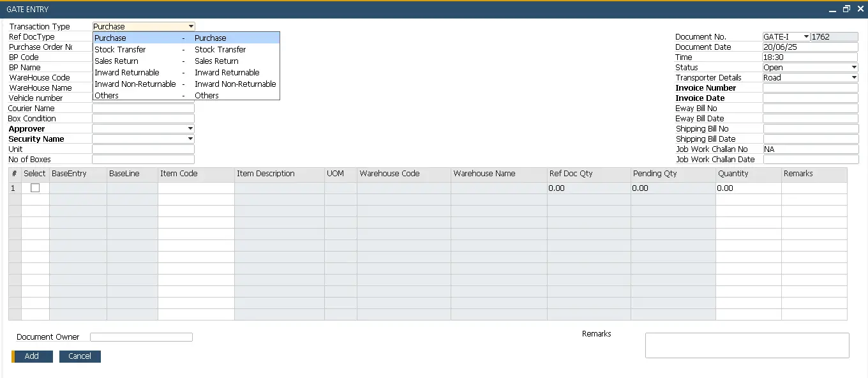Screen dimensions: 868x378
Task: Click the Invoice Number field
Action: pos(810,88)
